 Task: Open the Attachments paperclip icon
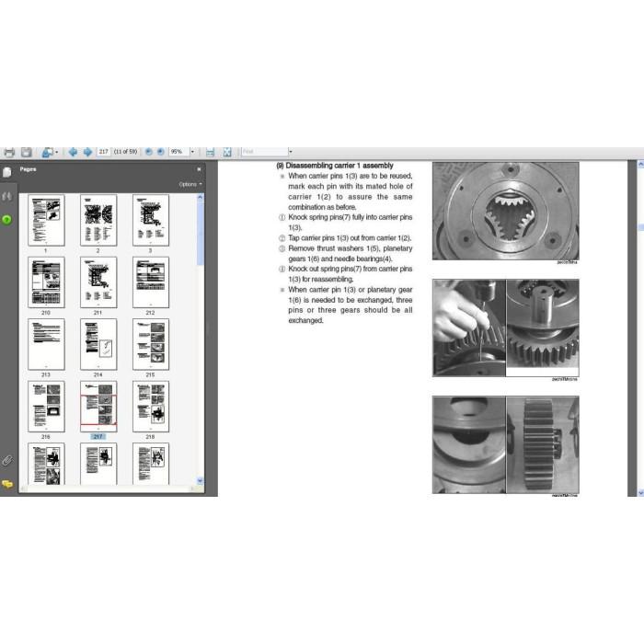click(7, 461)
